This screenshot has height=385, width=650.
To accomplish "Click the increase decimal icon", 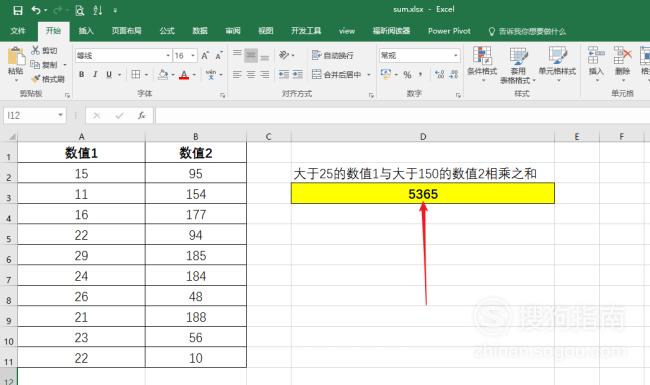I will coord(439,75).
